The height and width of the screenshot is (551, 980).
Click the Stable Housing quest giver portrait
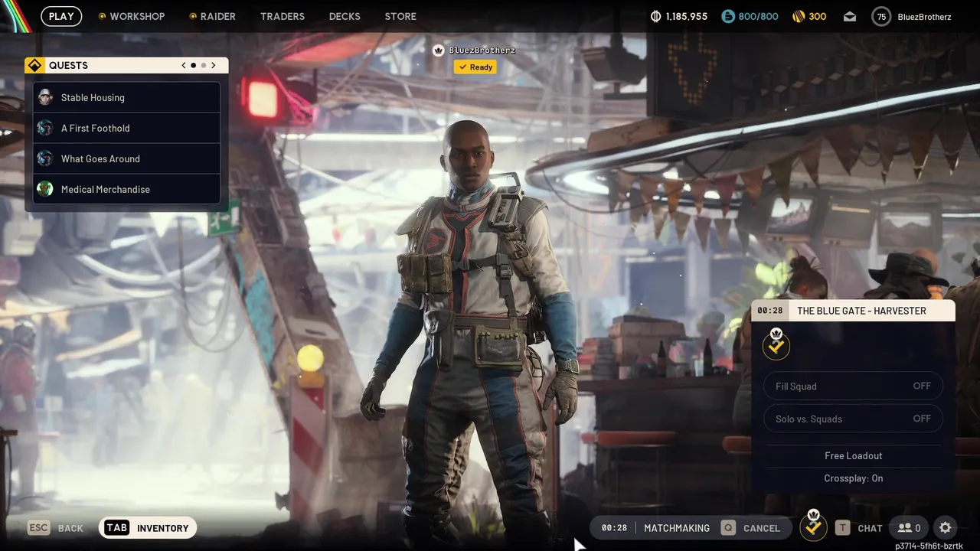point(45,97)
